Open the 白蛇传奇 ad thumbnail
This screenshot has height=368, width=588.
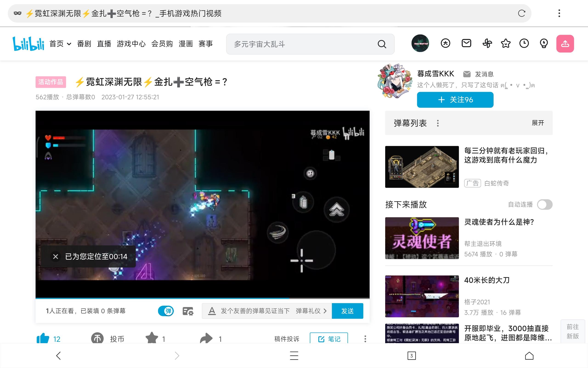[422, 167]
